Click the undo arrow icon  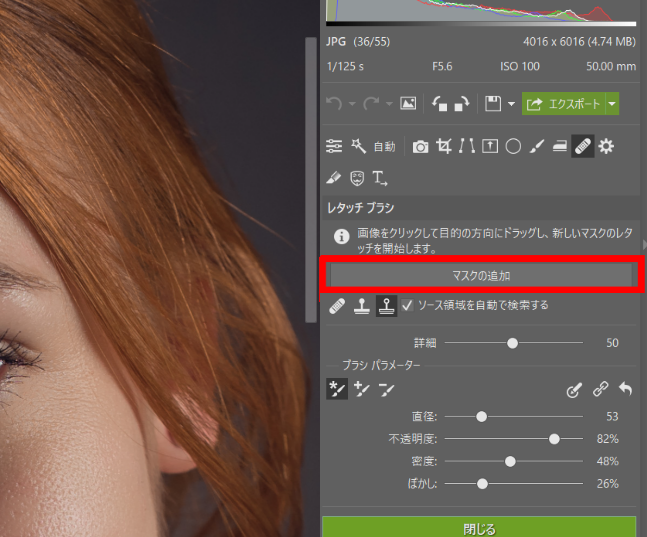(x=334, y=104)
